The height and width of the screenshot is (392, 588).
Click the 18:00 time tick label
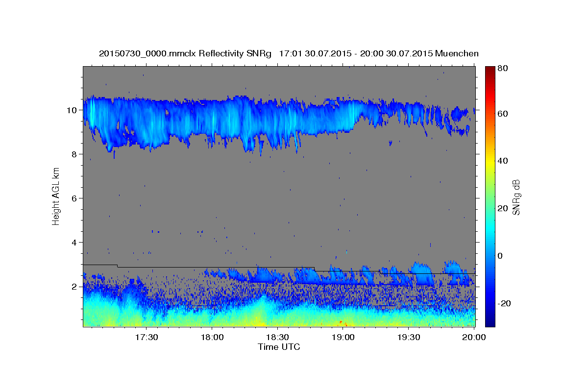[x=212, y=337]
